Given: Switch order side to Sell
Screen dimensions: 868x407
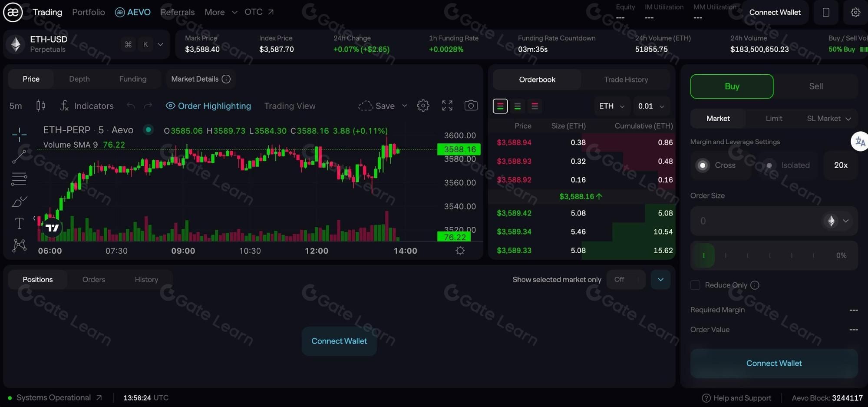Looking at the screenshot, I should coord(816,86).
